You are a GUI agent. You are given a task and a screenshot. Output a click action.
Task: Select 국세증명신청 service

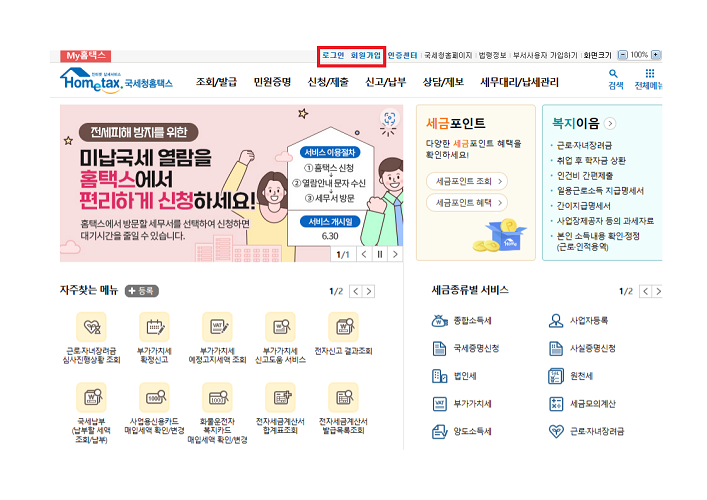tap(465, 349)
